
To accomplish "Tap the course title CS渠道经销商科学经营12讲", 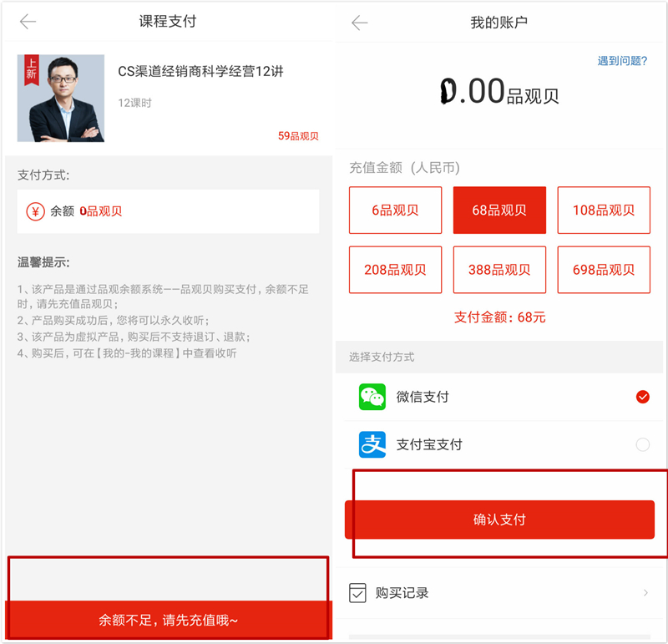I will click(200, 71).
